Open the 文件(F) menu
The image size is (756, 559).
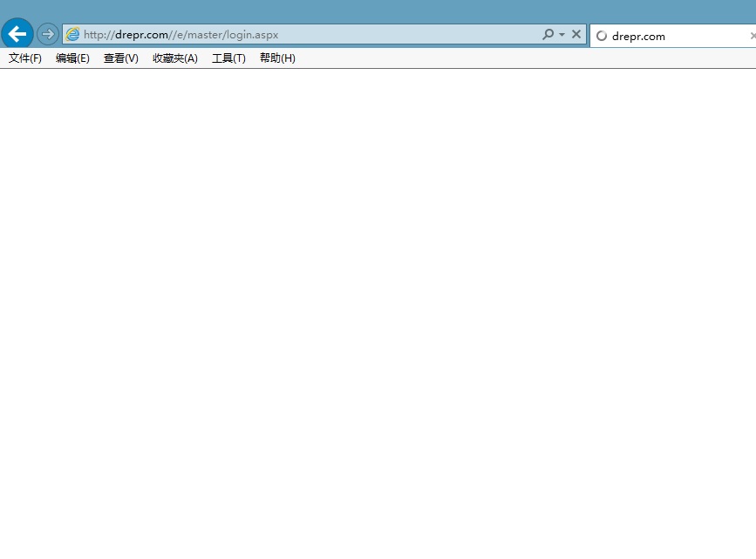coord(25,58)
